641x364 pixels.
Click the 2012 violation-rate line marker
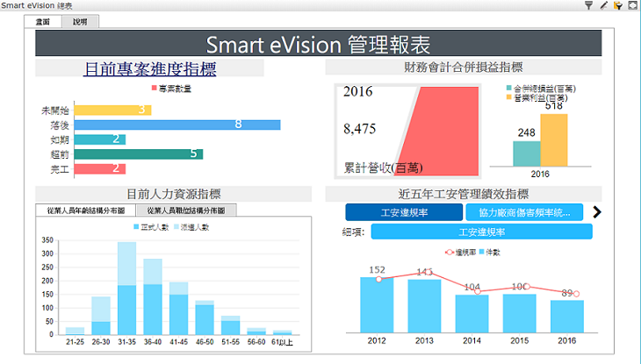click(x=379, y=279)
